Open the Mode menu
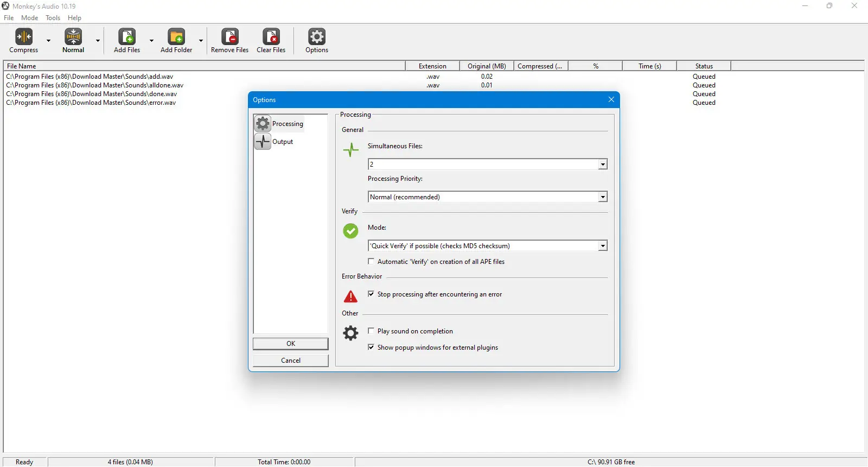Image resolution: width=868 pixels, height=467 pixels. tap(30, 18)
